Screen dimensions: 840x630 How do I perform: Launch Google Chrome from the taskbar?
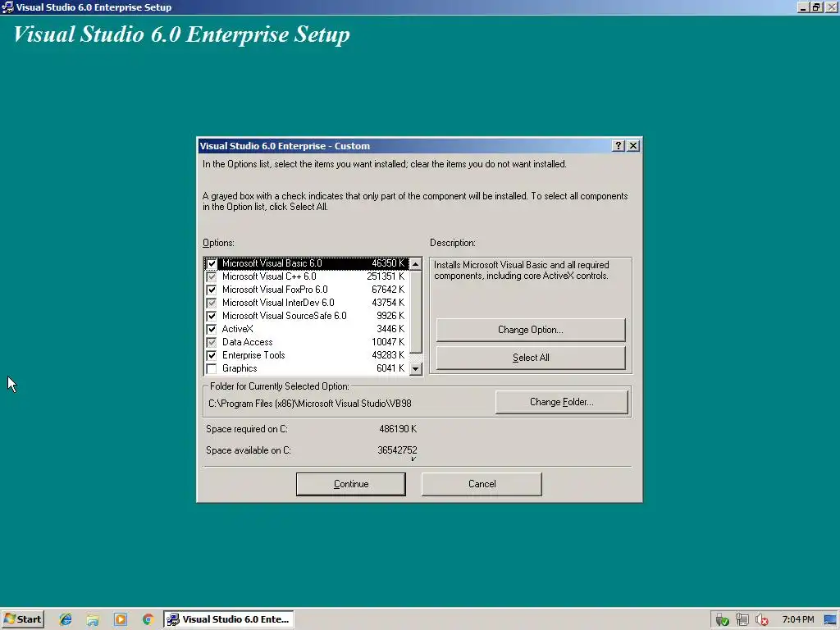[148, 620]
